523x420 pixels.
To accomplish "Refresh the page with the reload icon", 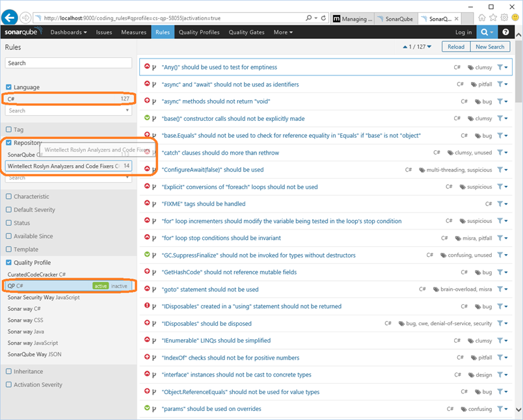I will click(323, 18).
